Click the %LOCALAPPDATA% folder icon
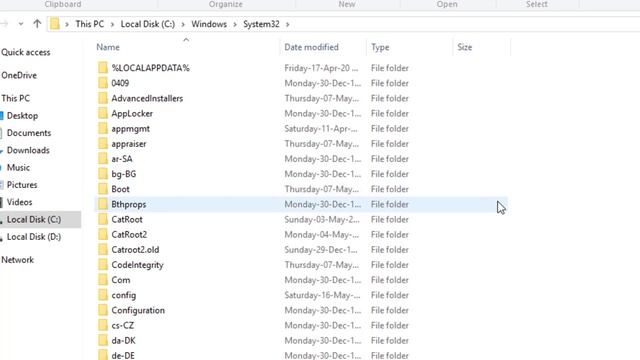The width and height of the screenshot is (640, 360). pos(103,67)
